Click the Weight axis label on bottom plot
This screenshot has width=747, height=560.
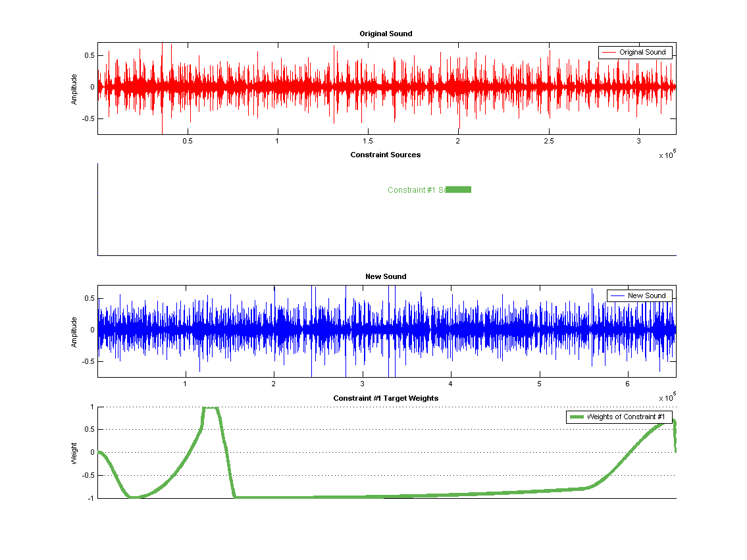pyautogui.click(x=74, y=453)
